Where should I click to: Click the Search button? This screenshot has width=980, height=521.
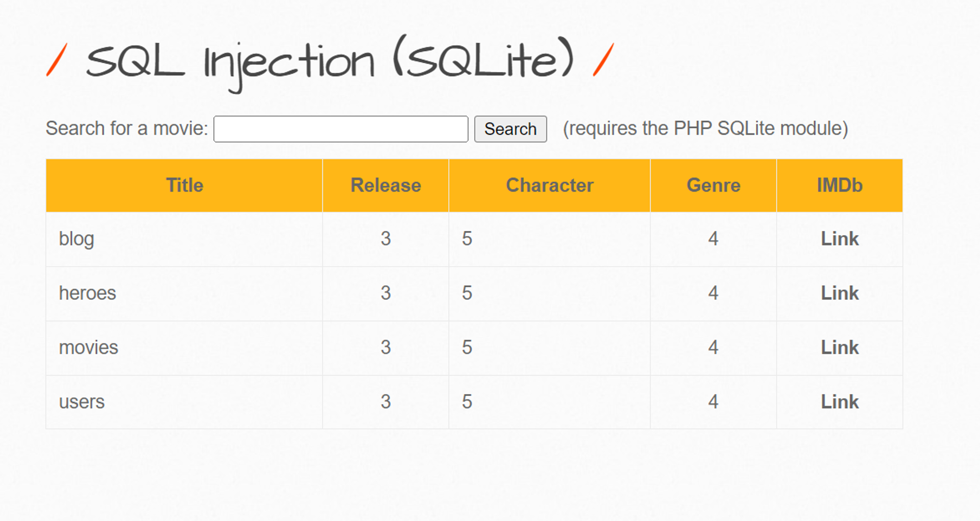(x=511, y=129)
